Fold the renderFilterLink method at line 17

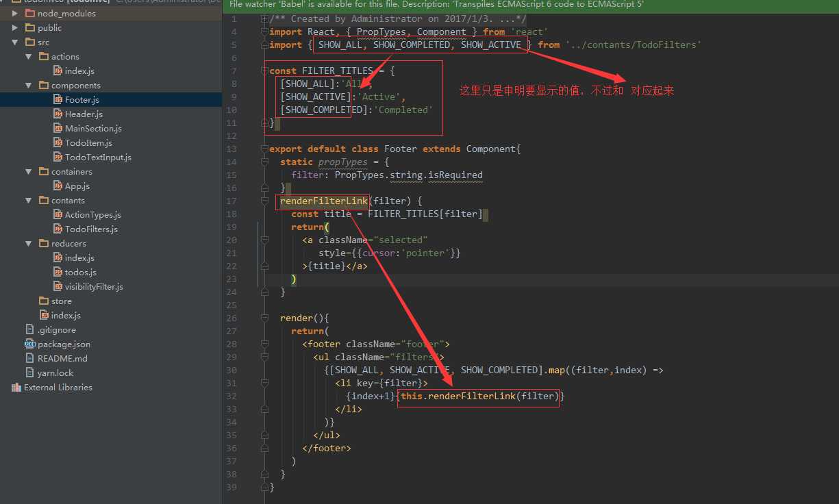click(x=264, y=201)
